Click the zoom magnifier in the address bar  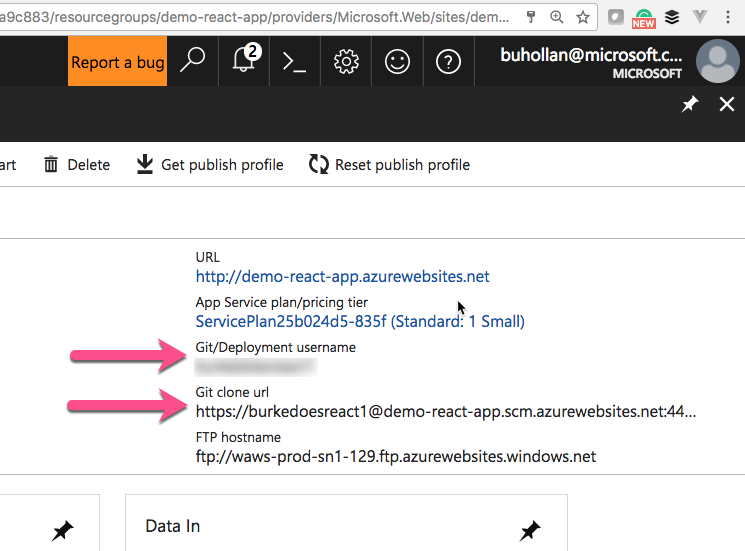(557, 17)
